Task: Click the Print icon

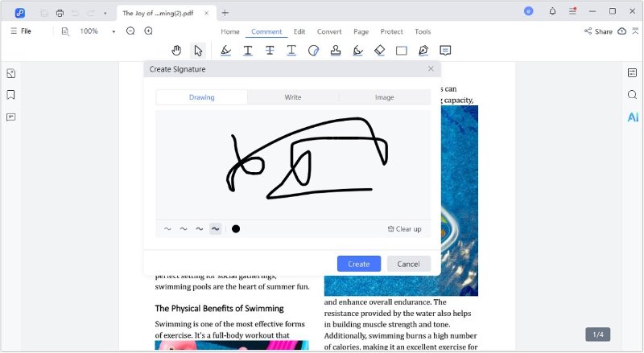Action: (60, 13)
